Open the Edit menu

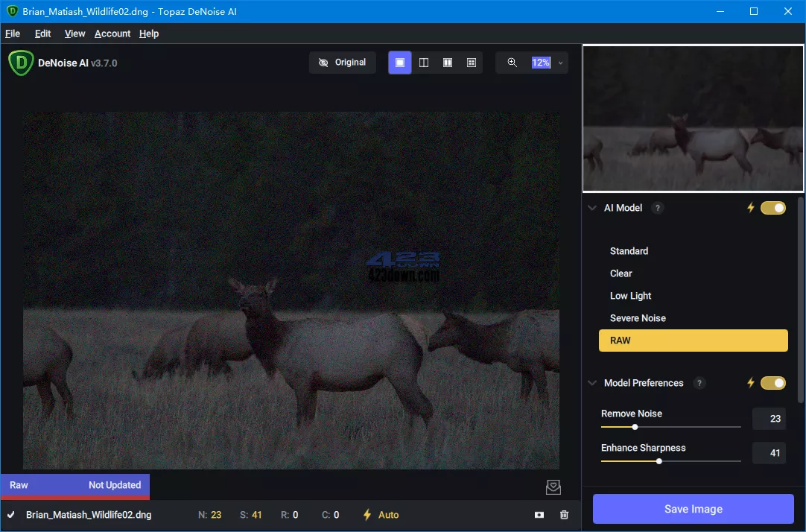tap(42, 34)
